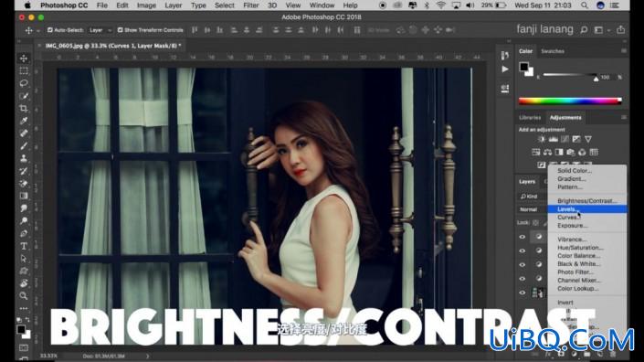Select the Healing Brush tool
The height and width of the screenshot is (362, 644).
[x=24, y=133]
